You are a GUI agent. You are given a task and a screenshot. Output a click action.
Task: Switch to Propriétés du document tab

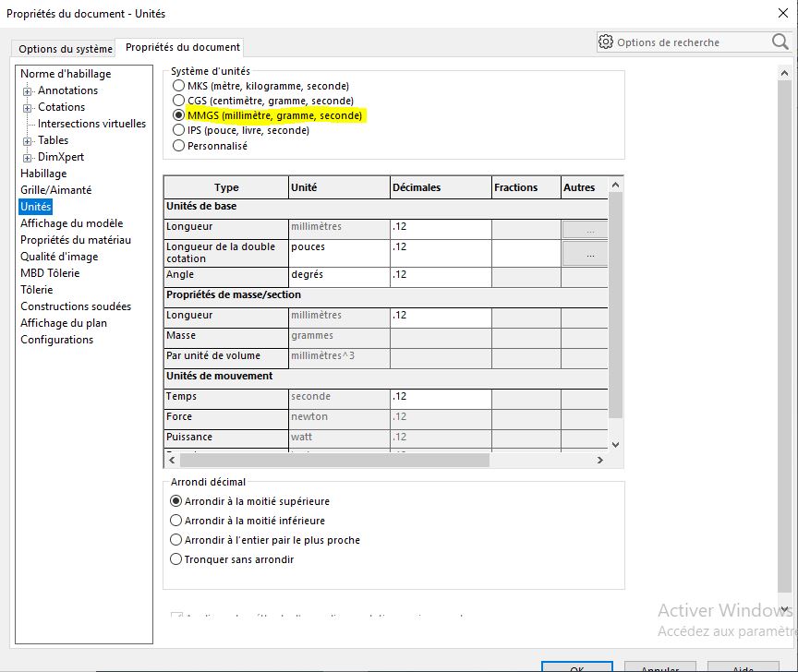pyautogui.click(x=183, y=47)
